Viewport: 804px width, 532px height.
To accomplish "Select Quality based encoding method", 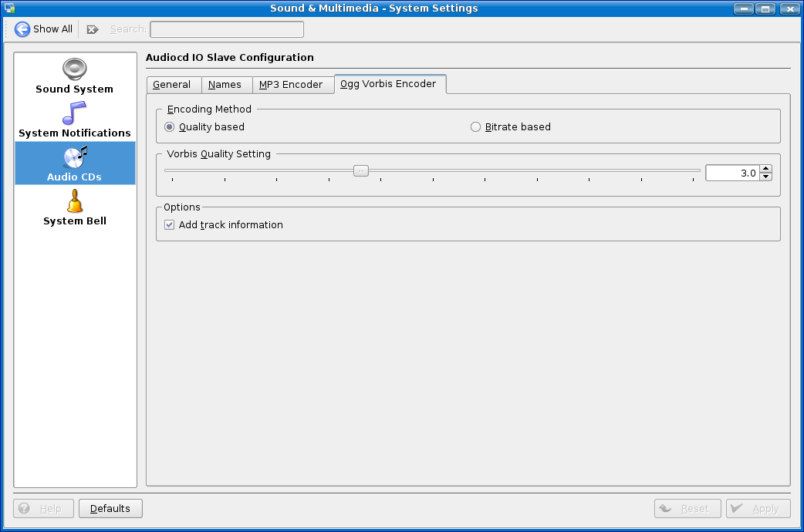I will coord(170,127).
